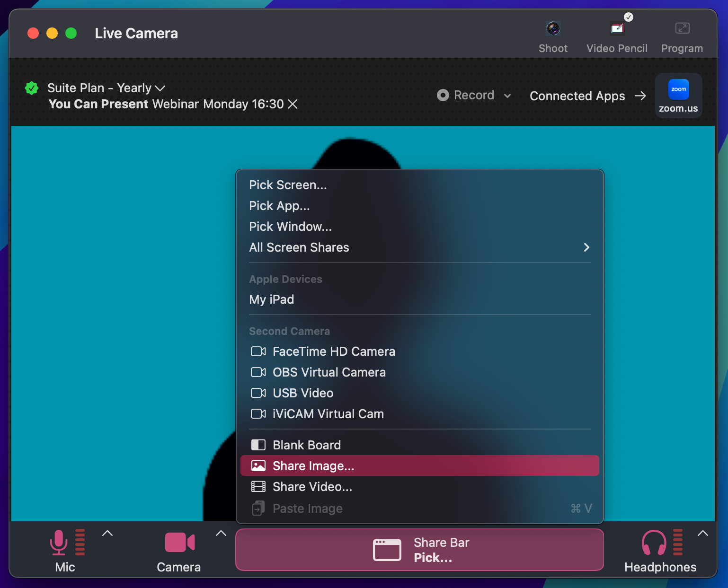The image size is (728, 588).
Task: Select OBS Virtual Camera
Action: (420, 372)
